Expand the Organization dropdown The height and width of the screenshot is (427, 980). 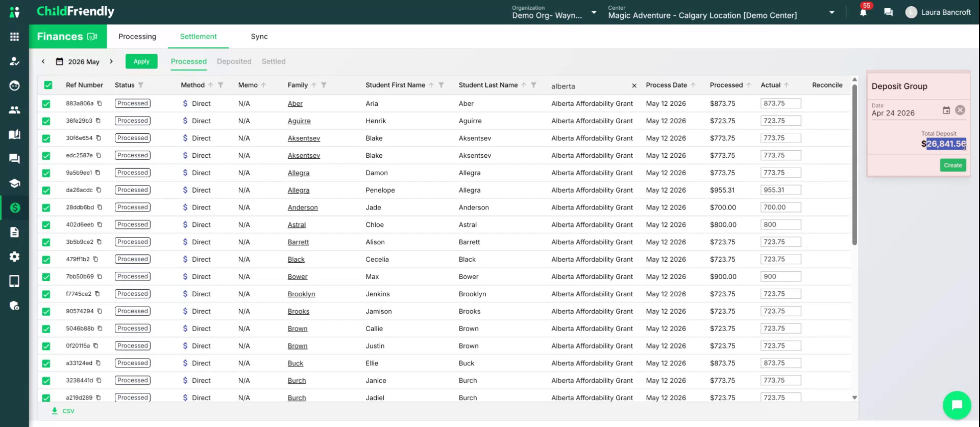click(x=593, y=12)
